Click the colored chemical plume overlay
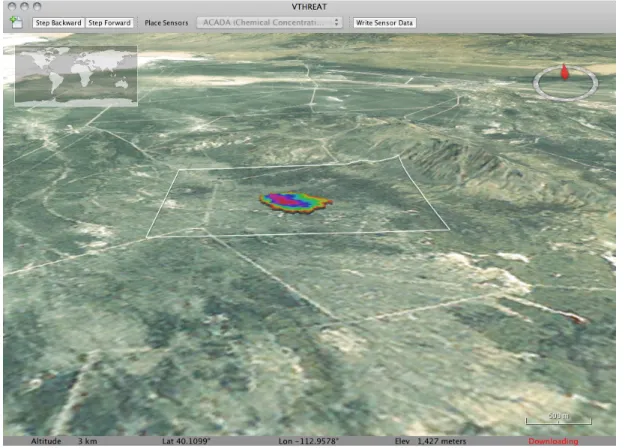 click(296, 202)
